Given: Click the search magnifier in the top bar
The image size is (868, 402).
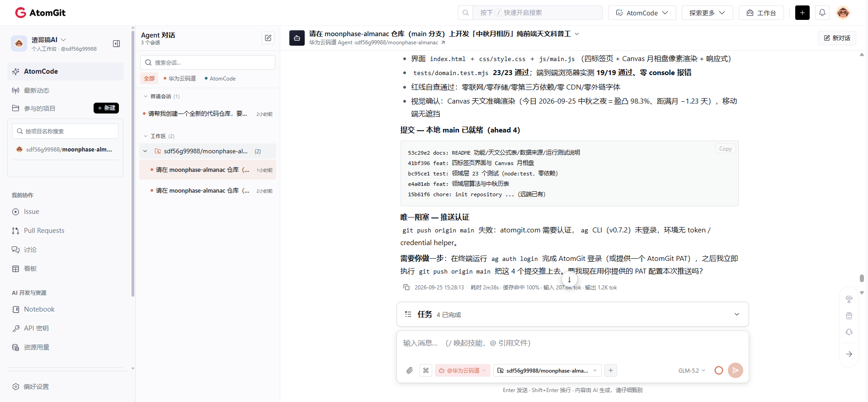Looking at the screenshot, I should coord(466,13).
